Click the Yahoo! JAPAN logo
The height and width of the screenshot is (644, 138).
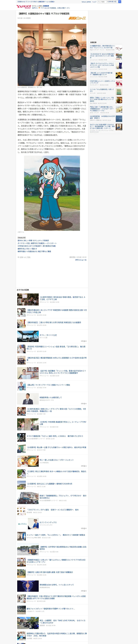coord(24,7)
